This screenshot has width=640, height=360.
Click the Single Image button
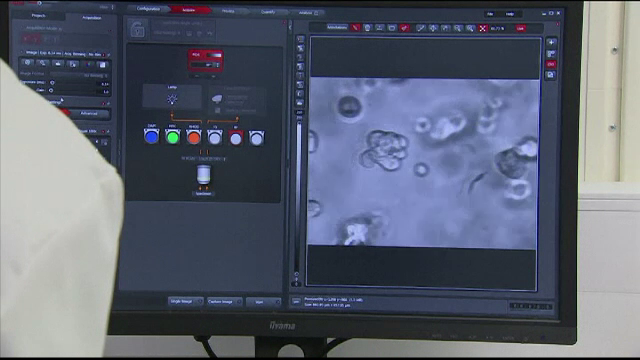[185, 301]
